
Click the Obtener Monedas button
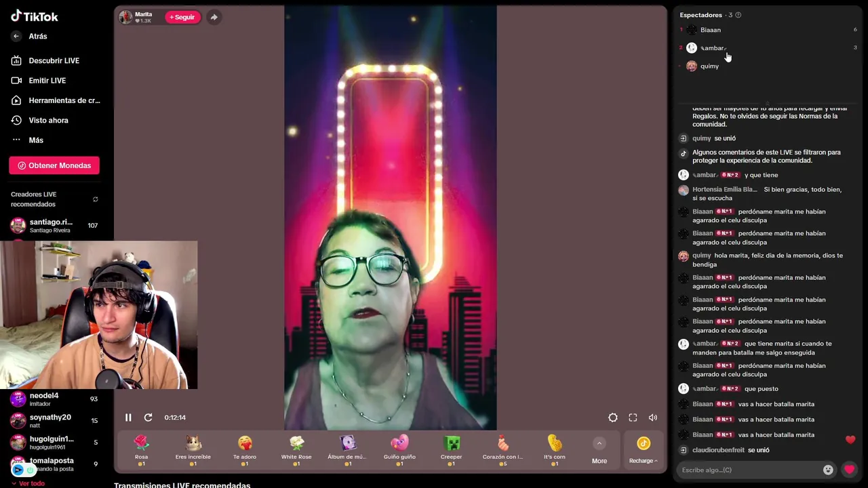54,165
